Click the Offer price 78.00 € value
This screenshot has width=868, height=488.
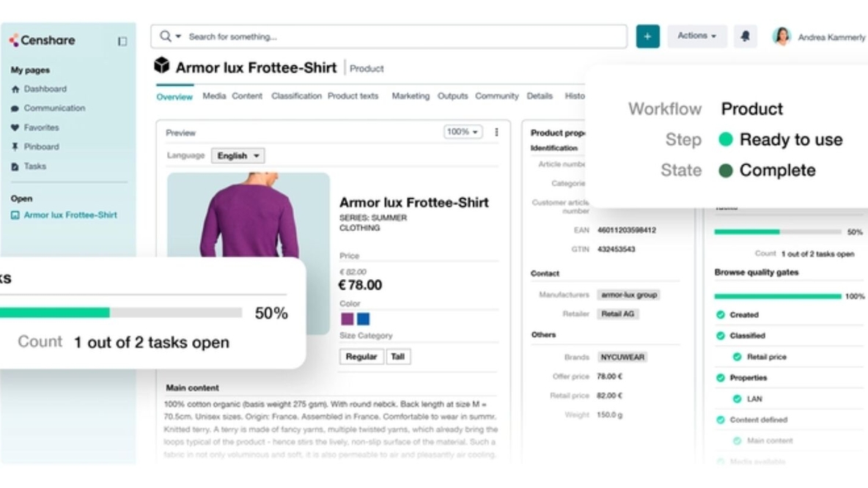click(x=609, y=377)
